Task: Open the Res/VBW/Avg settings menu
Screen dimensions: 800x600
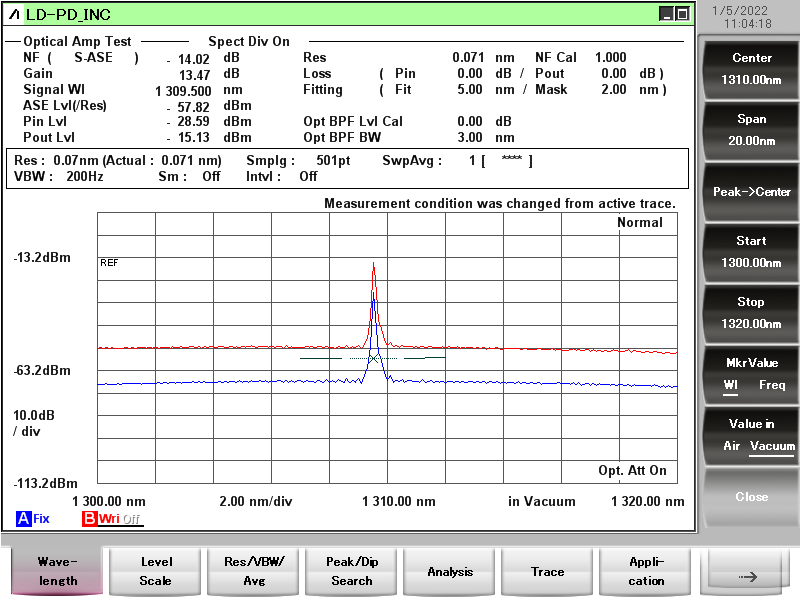Action: [x=254, y=571]
